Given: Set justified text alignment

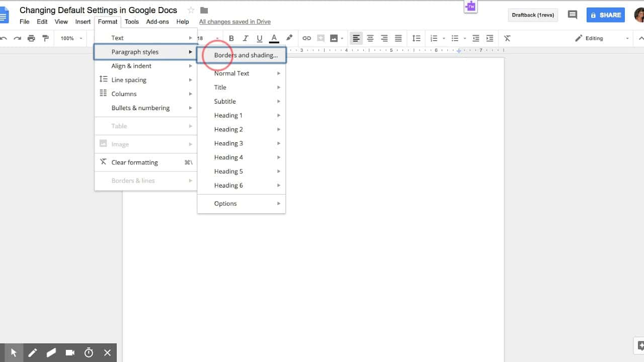Looking at the screenshot, I should 398,38.
